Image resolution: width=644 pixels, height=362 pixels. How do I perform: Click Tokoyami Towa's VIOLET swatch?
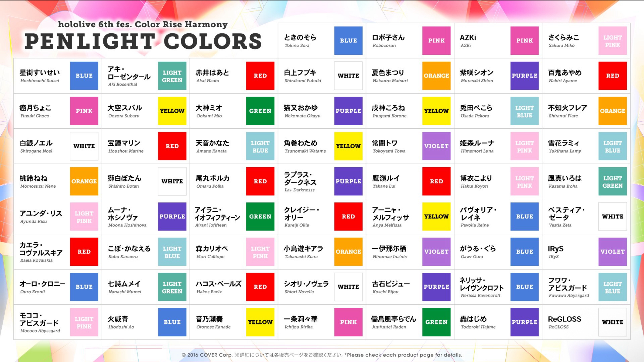click(436, 146)
